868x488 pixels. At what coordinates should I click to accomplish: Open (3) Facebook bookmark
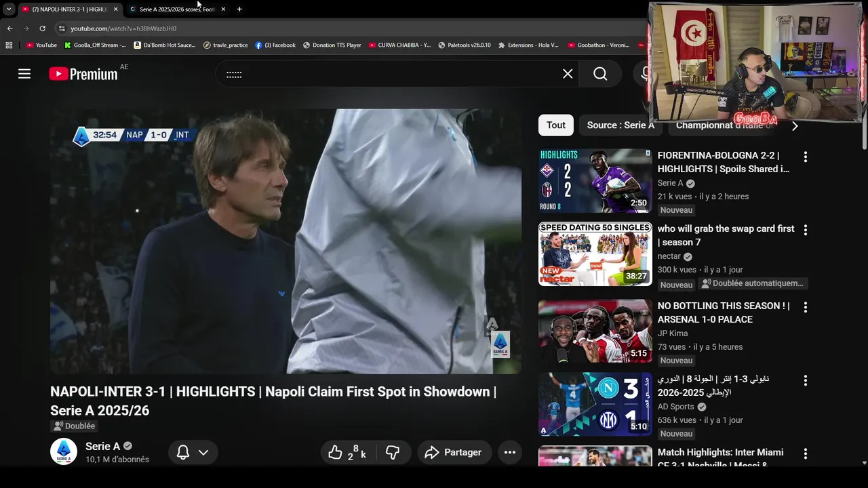(x=275, y=45)
